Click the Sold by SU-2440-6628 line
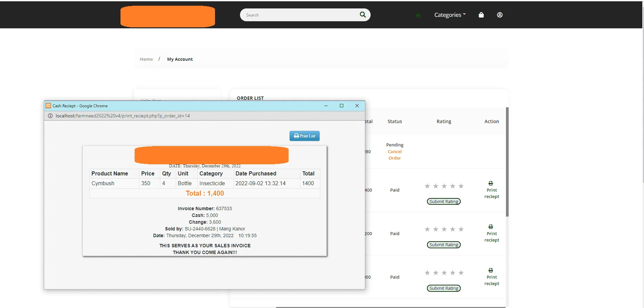The width and height of the screenshot is (644, 308). pyautogui.click(x=205, y=229)
